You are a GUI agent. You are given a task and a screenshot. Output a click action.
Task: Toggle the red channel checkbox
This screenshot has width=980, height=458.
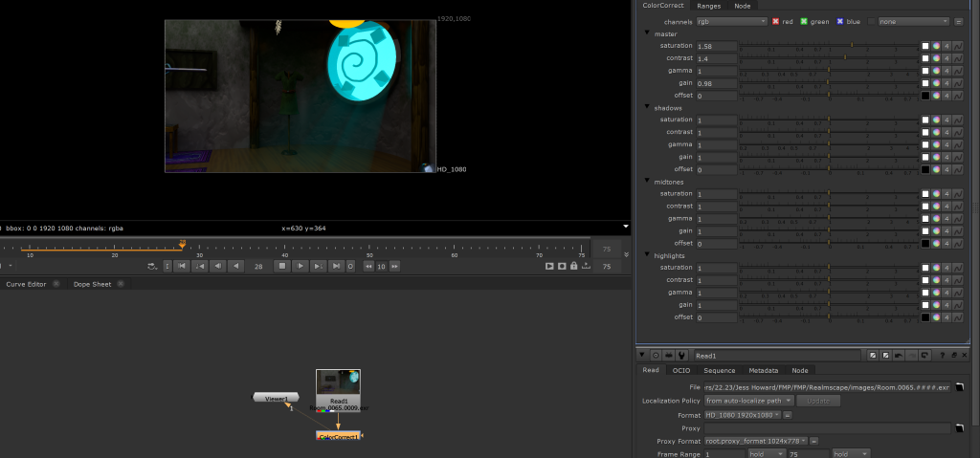(775, 21)
